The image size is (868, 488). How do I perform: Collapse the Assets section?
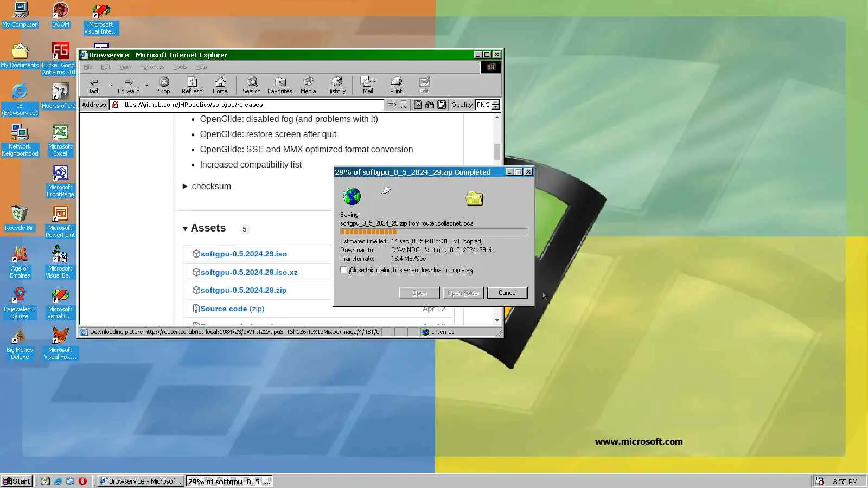pos(204,228)
